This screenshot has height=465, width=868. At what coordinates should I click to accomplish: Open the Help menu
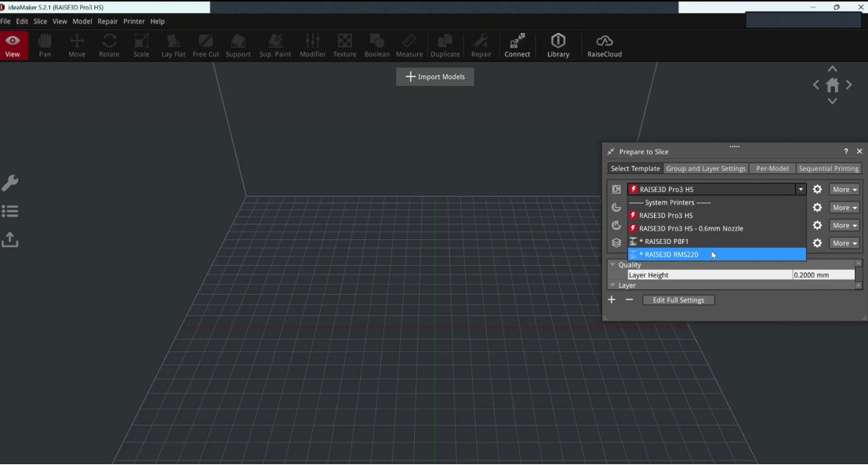point(158,21)
